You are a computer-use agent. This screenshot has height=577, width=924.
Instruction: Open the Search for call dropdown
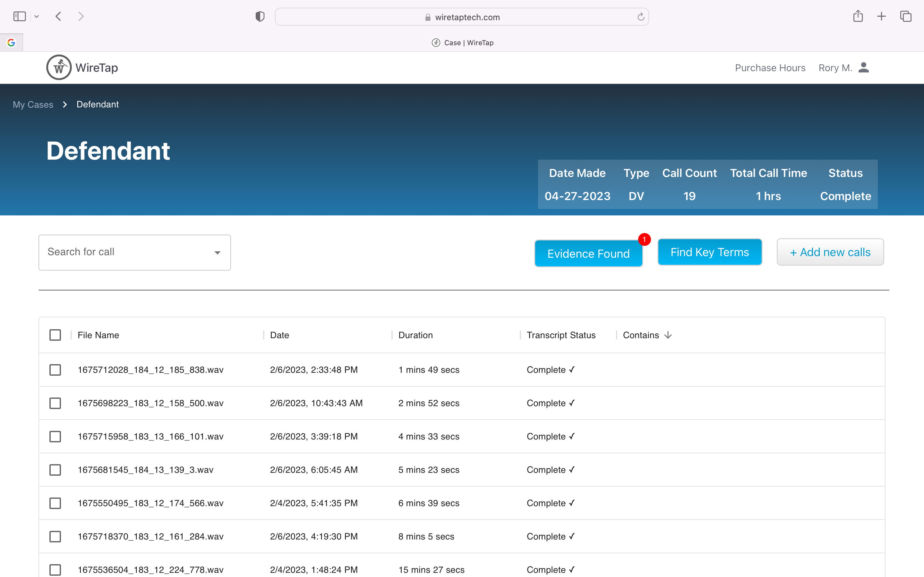click(217, 253)
